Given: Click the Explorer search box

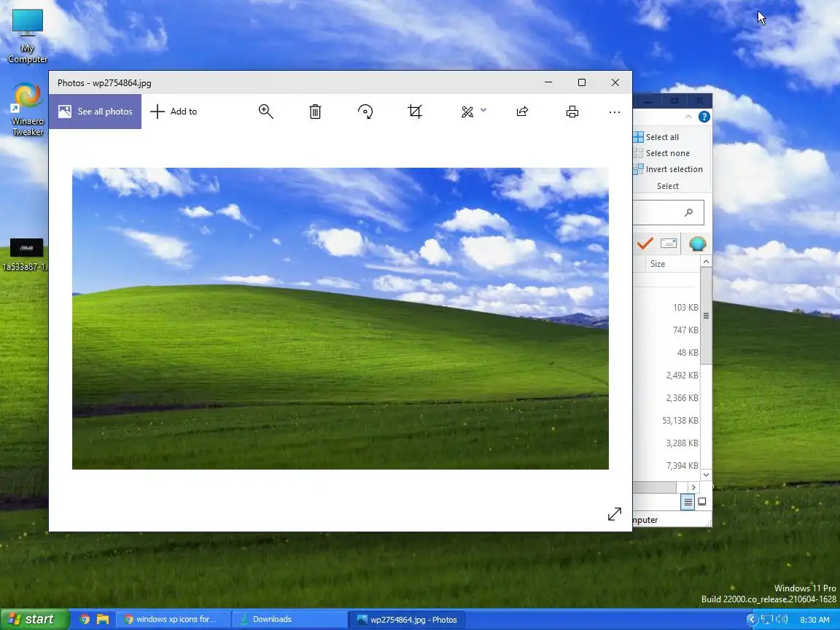Looking at the screenshot, I should coord(668,213).
